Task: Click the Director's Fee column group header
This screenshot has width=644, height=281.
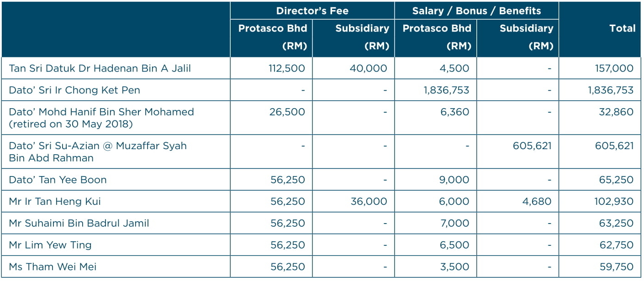Action: [312, 11]
